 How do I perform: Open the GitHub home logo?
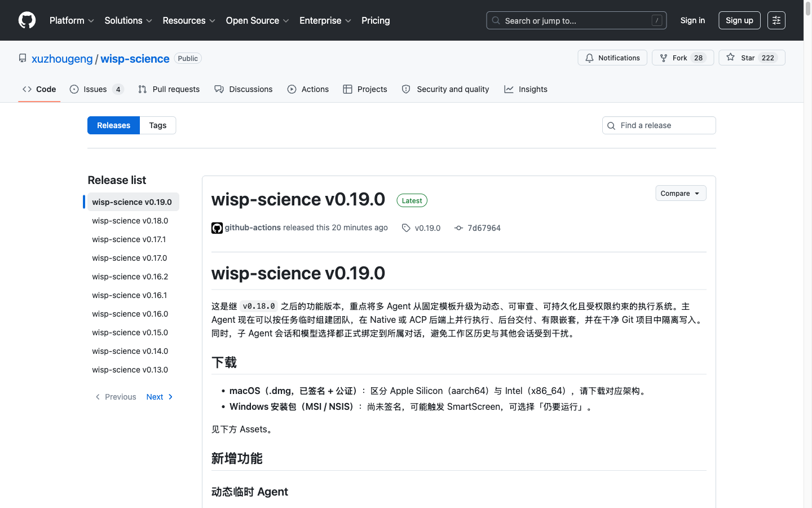27,20
